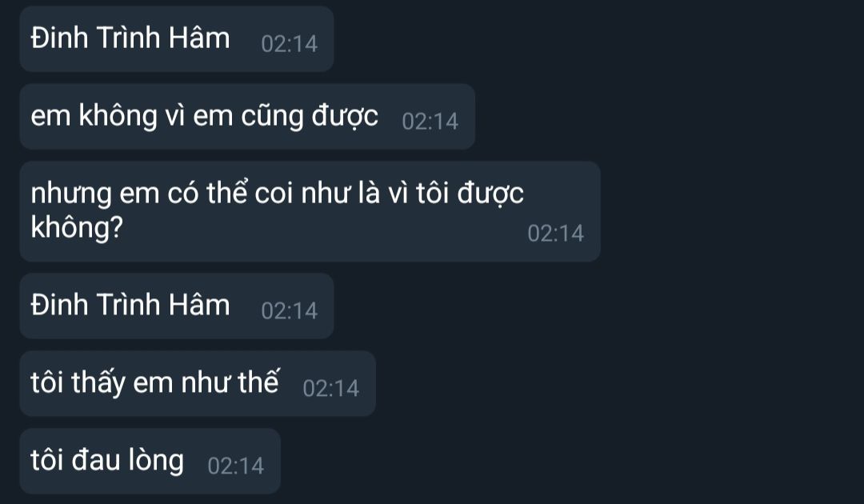Select the "tôi thấy em như thế" message
This screenshot has height=504, width=864.
pos(198,383)
